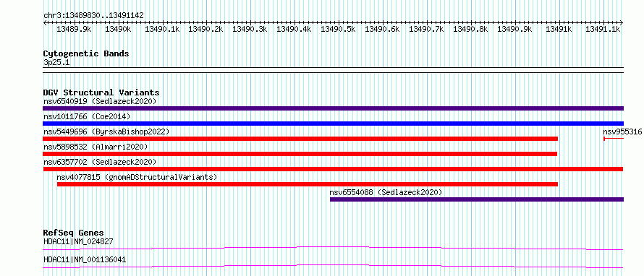The image size is (644, 276).
Task: Click the 13490.4k ruler tick label
Action: tap(294, 29)
